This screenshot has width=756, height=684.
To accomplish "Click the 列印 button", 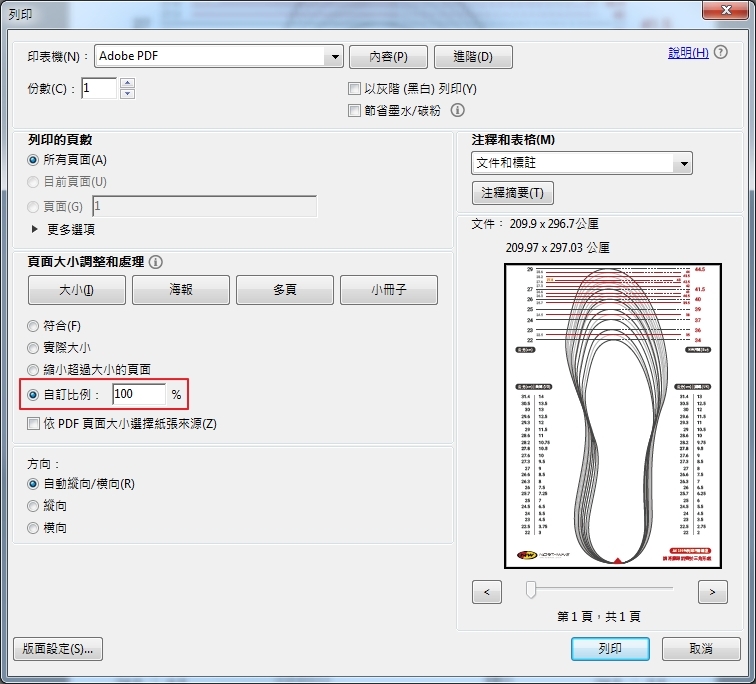I will [610, 649].
